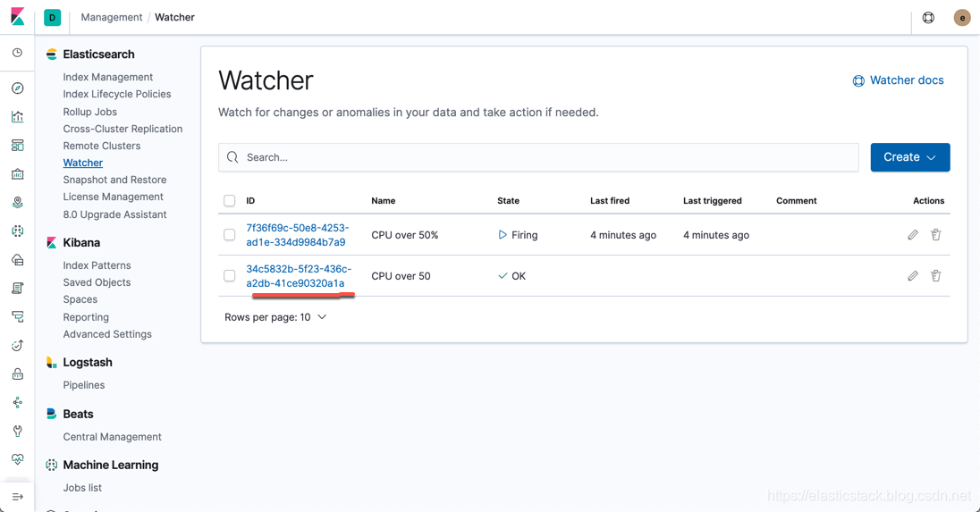
Task: Open Stack Monitoring heartbeat icon
Action: pyautogui.click(x=18, y=459)
